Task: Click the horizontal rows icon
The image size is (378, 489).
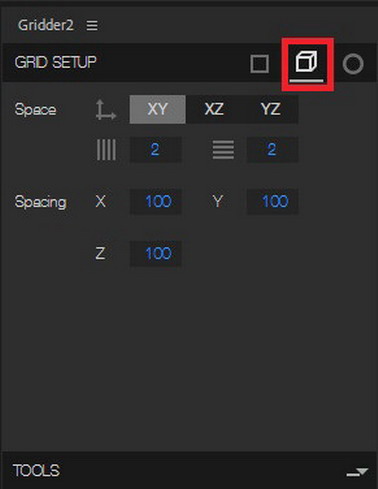Action: (x=223, y=150)
